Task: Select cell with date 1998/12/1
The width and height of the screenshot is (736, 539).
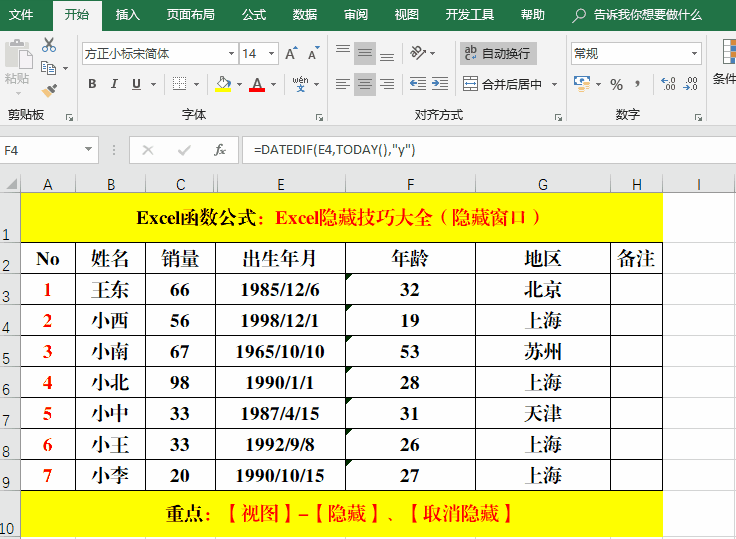Action: (x=280, y=320)
